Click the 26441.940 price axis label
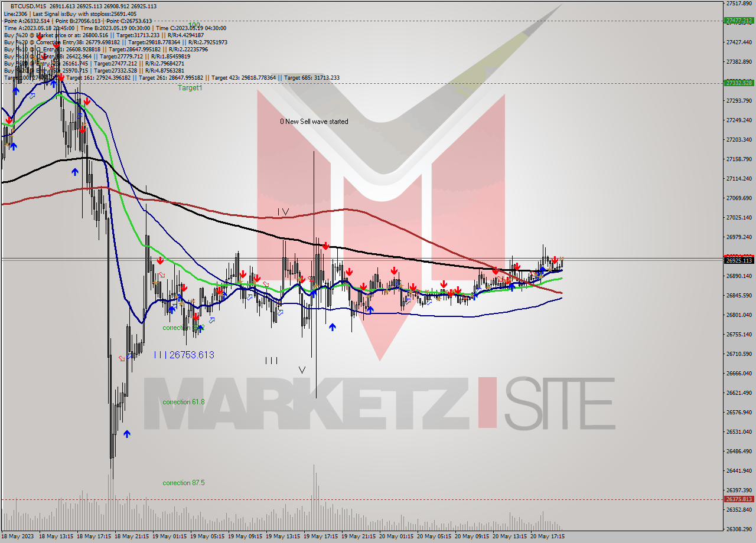This screenshot has height=543, width=756. [x=739, y=471]
